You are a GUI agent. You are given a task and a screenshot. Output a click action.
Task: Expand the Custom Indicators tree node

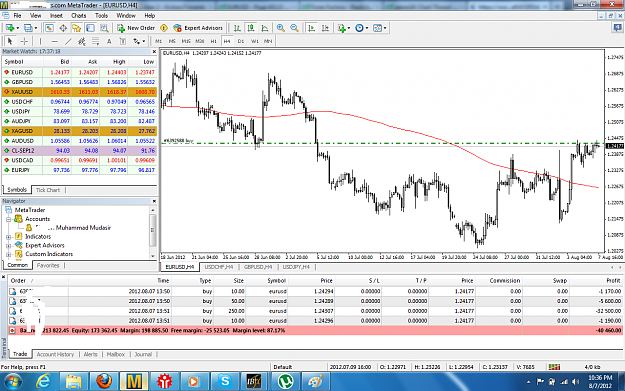[8, 254]
